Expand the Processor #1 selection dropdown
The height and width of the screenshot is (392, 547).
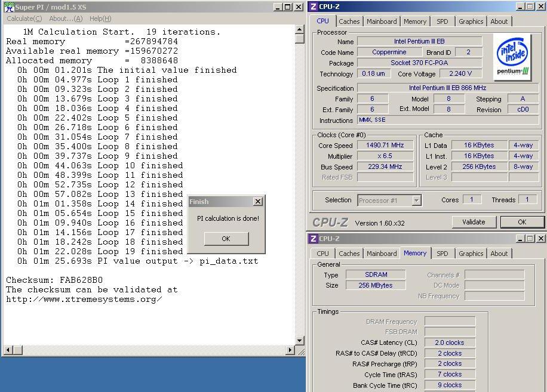coord(416,200)
